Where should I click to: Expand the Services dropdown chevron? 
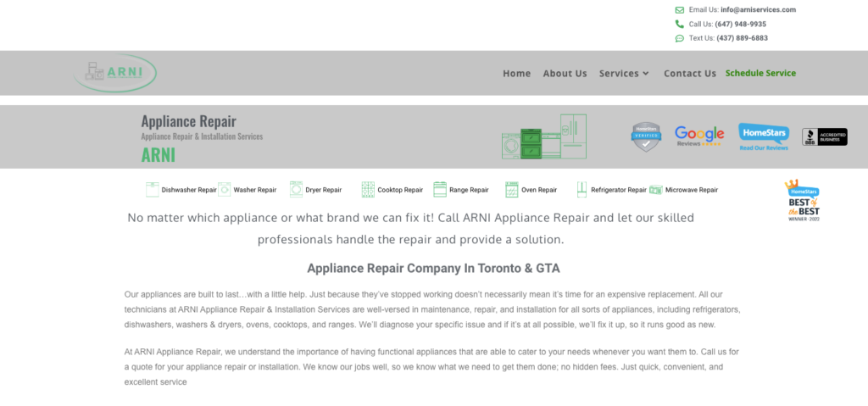[645, 74]
